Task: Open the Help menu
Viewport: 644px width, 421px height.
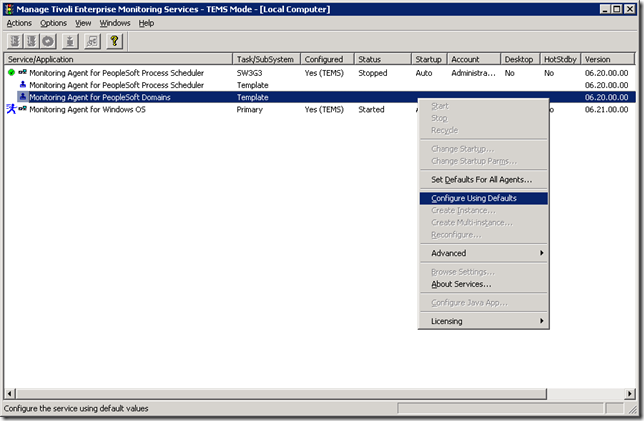Action: click(146, 23)
